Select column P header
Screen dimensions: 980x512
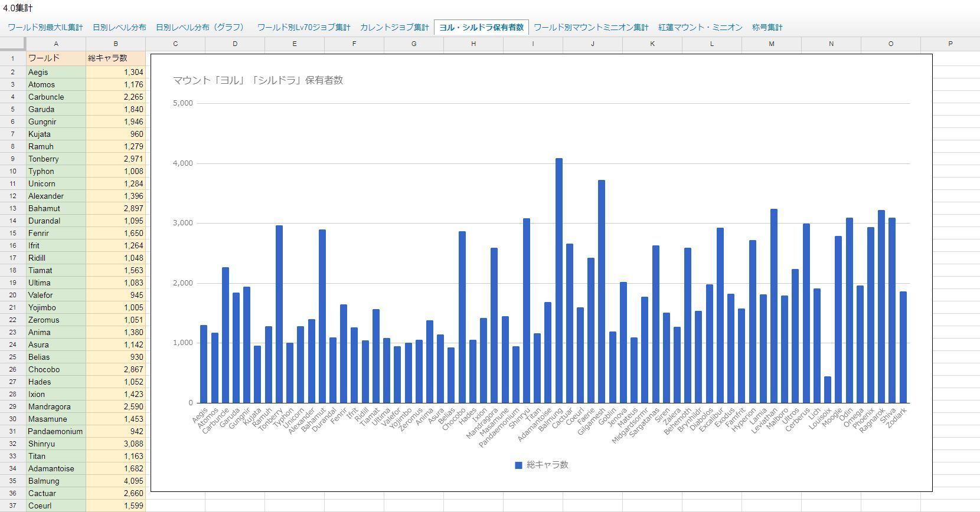950,44
